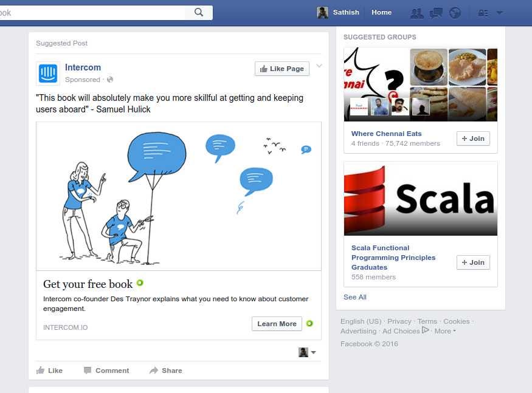Open the post-as identity selector dropdown
Image resolution: width=532 pixels, height=393 pixels.
coord(307,352)
